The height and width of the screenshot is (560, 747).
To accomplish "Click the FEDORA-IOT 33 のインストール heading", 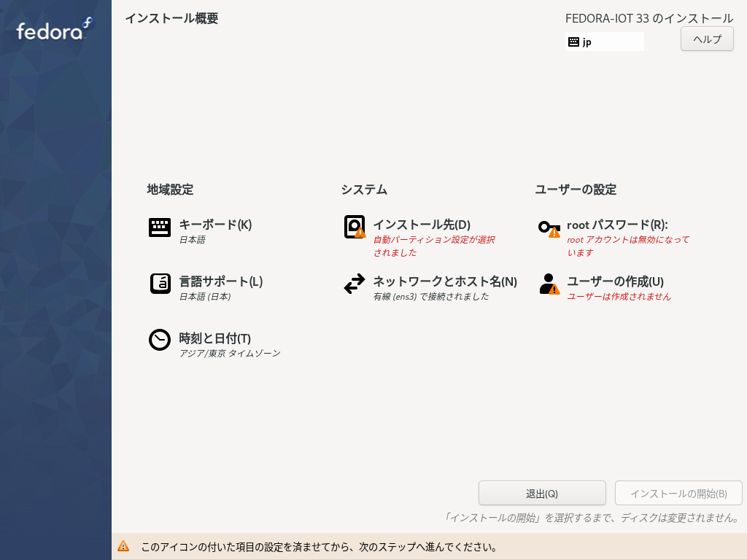I will tap(649, 18).
